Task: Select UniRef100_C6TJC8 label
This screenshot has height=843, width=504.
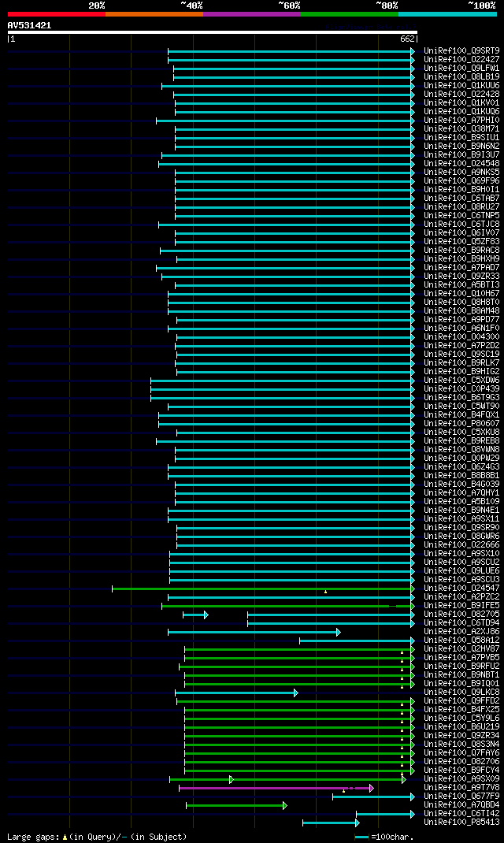Action: (x=461, y=225)
